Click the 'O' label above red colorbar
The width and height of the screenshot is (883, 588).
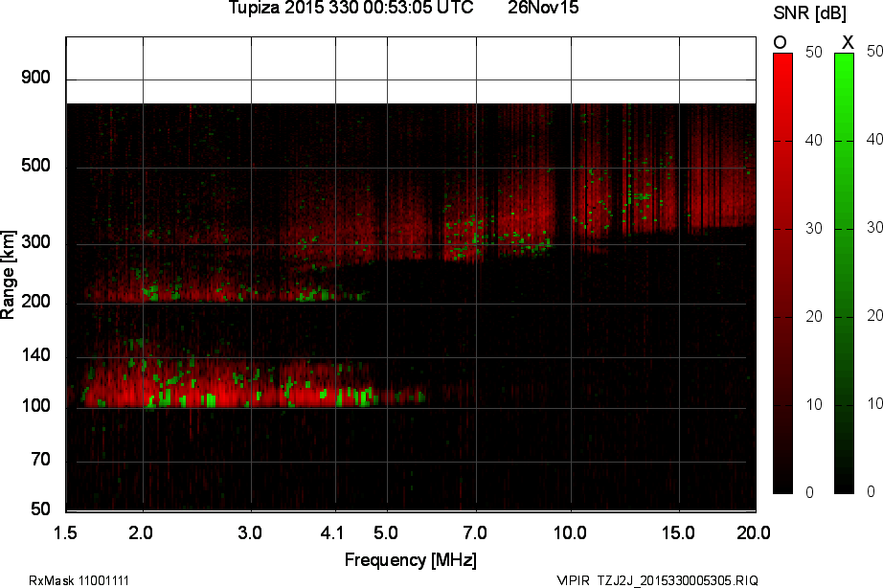(780, 42)
